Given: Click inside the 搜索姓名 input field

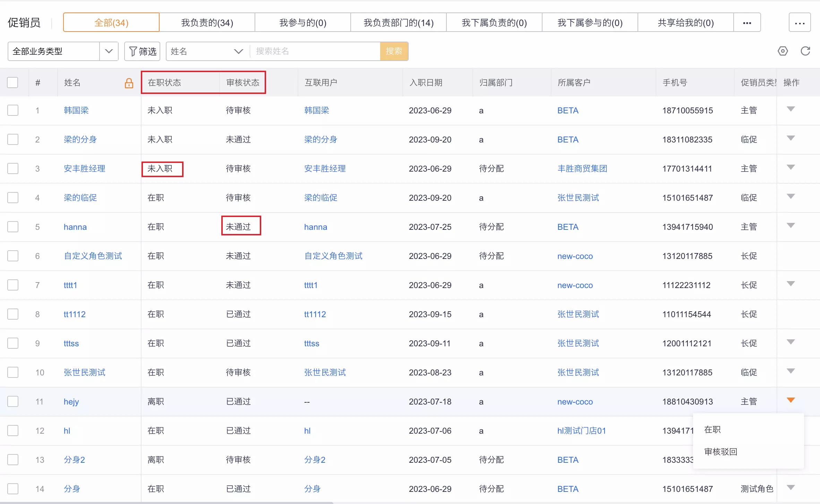Looking at the screenshot, I should pos(314,51).
